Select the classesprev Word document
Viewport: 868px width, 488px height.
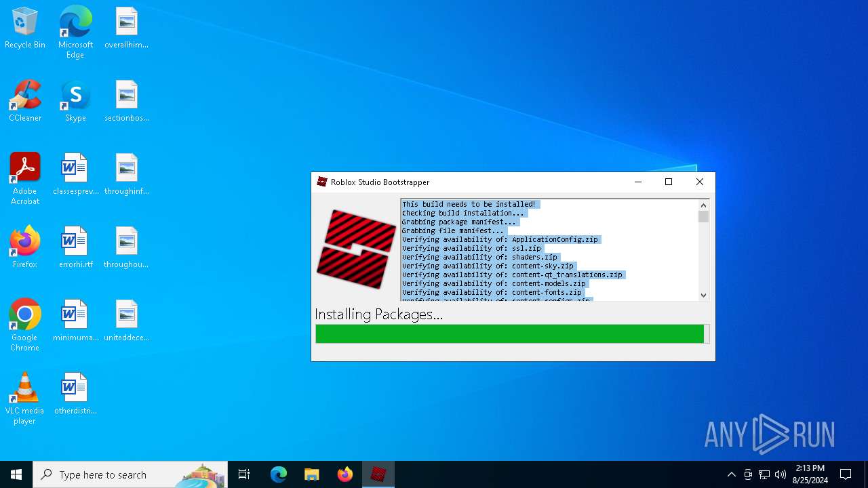[x=75, y=175]
